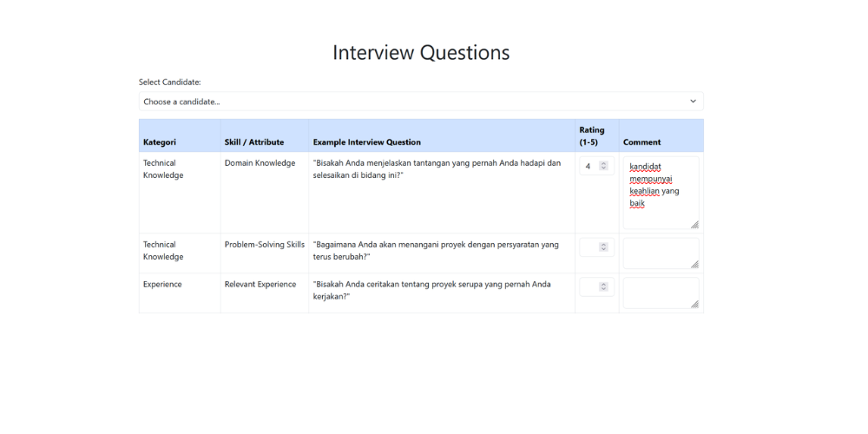The image size is (868, 434).
Task: Click the Select Candidate label
Action: click(x=170, y=82)
